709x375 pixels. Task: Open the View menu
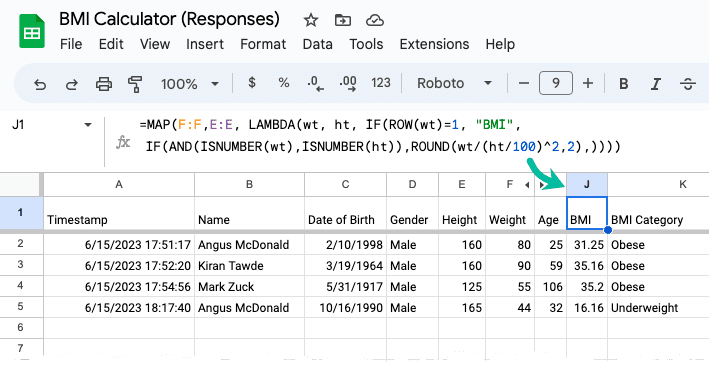(155, 44)
